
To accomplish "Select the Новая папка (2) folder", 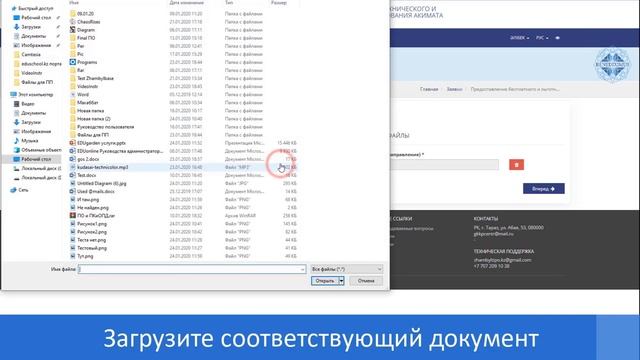I will (x=93, y=119).
